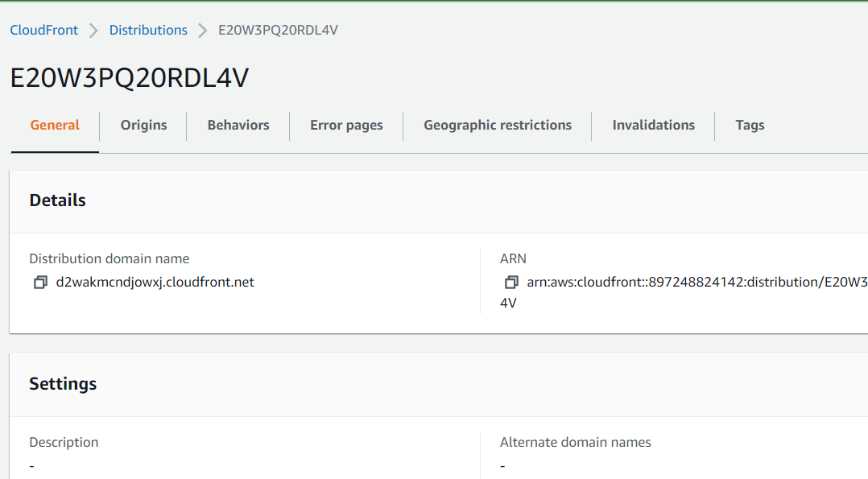Click the E20W3PQ20RDL4V page title
868x479 pixels.
(x=130, y=77)
